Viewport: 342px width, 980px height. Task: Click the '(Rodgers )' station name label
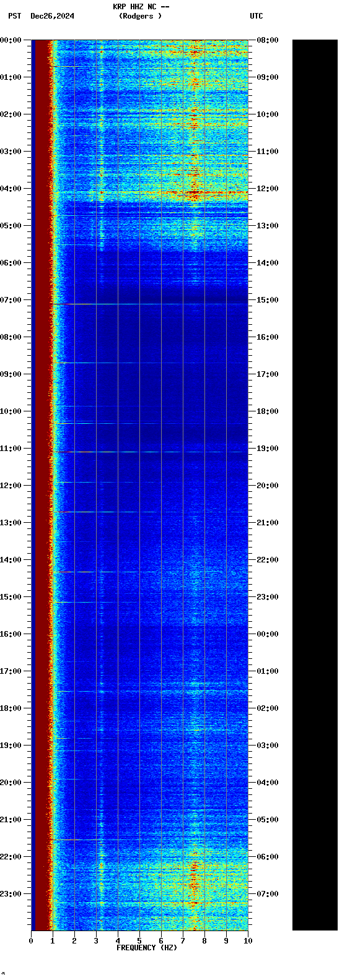tap(140, 16)
